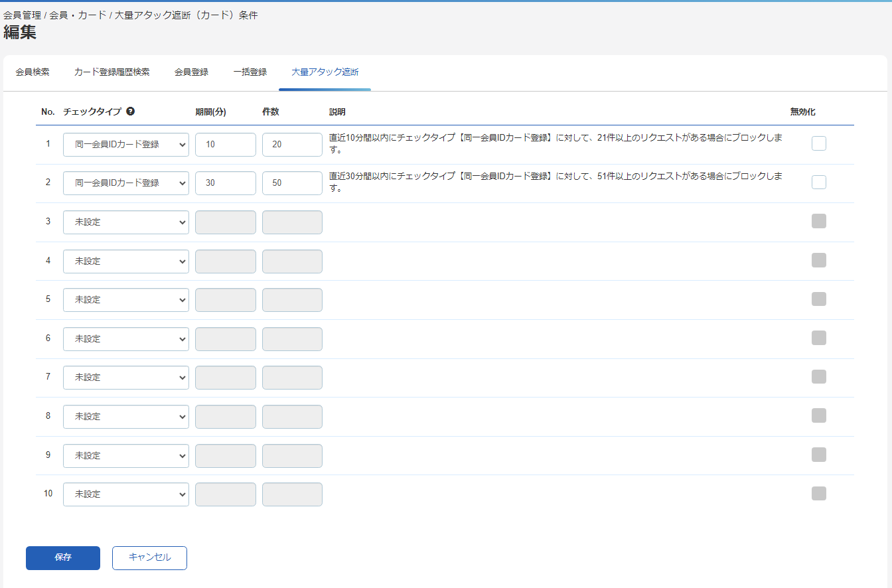This screenshot has width=892, height=588.
Task: Click the キャンセル button
Action: [149, 557]
